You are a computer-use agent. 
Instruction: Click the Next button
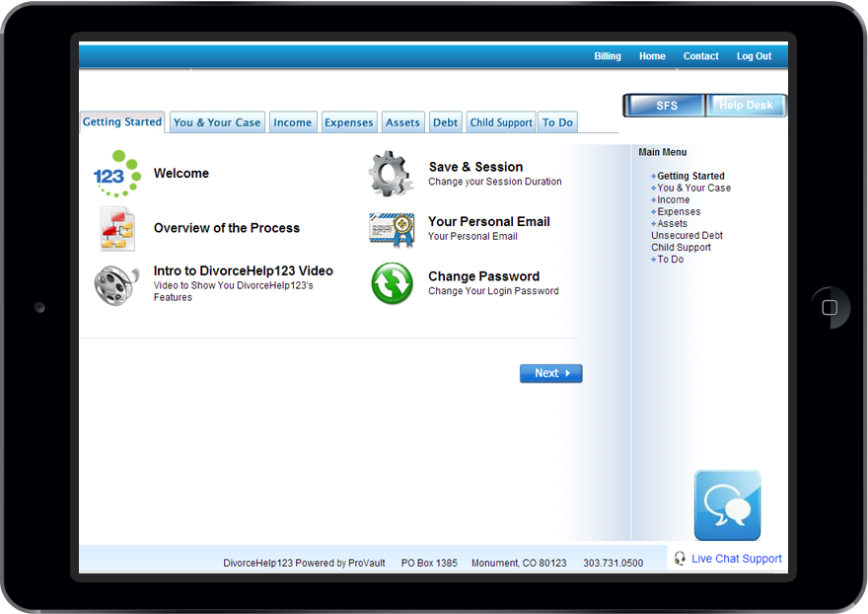pos(550,373)
